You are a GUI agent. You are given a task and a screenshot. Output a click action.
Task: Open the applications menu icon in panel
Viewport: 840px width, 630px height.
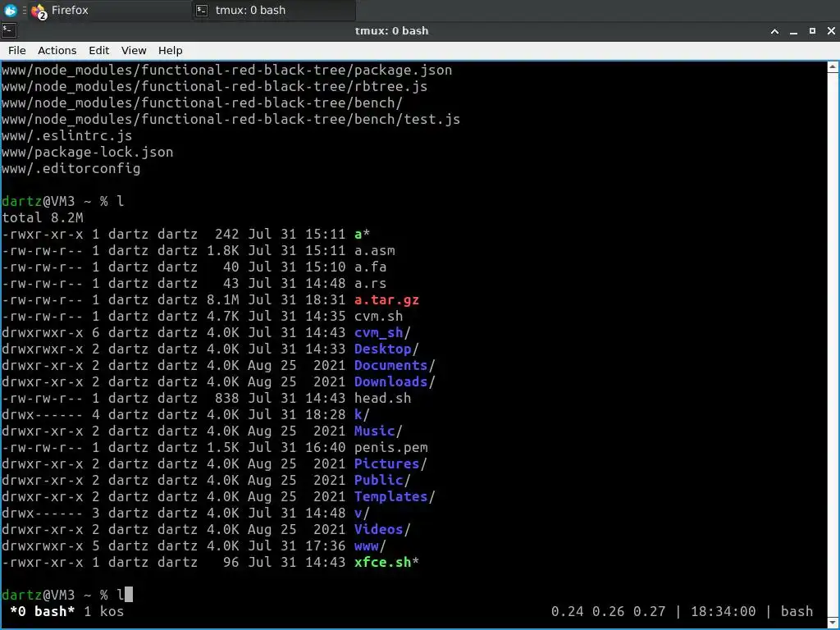(10, 10)
